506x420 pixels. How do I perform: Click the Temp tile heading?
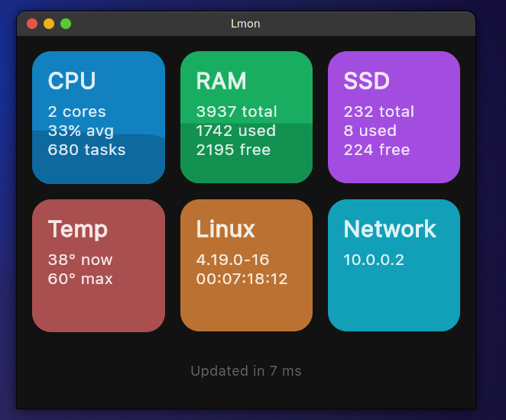77,229
